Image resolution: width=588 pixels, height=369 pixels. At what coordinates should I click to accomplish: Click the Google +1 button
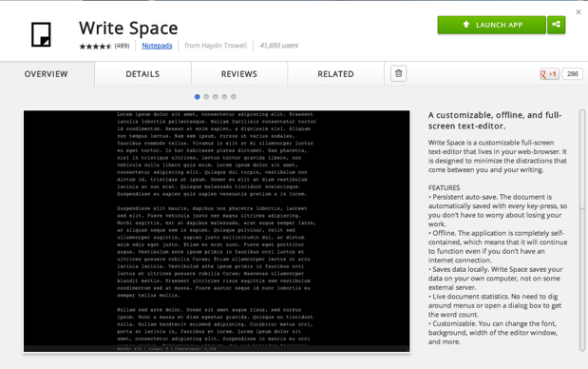tap(549, 74)
